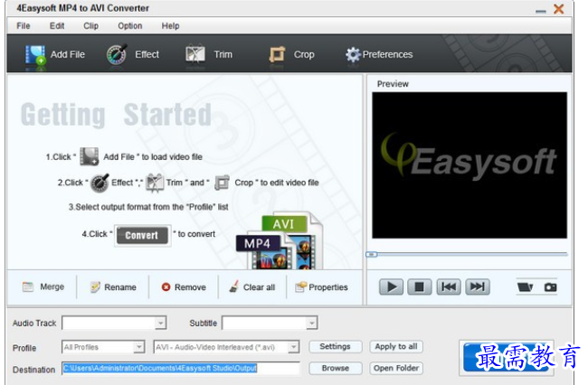This screenshot has height=385, width=588.
Task: Click Clear all
Action: pos(252,286)
